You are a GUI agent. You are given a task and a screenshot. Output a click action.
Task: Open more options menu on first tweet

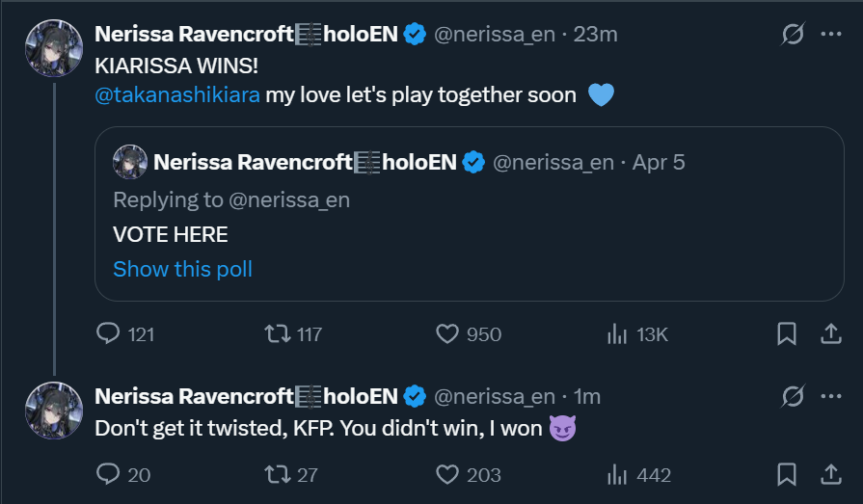click(x=830, y=35)
